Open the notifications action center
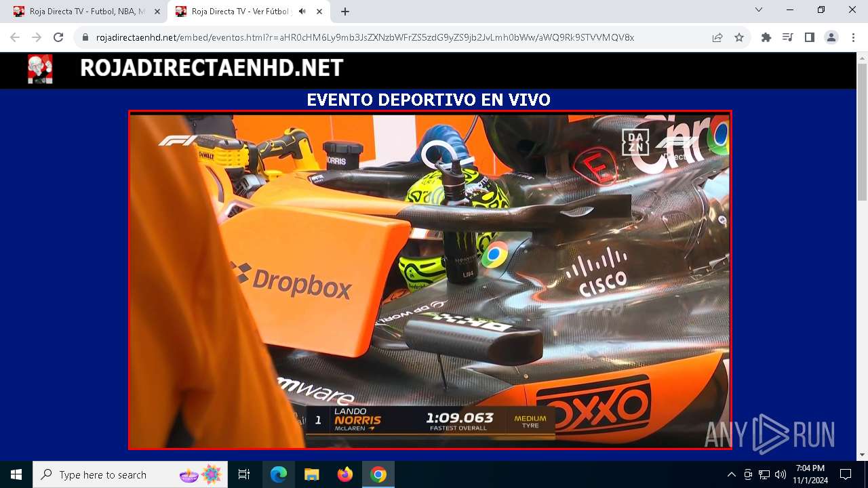The height and width of the screenshot is (488, 868). (x=846, y=474)
